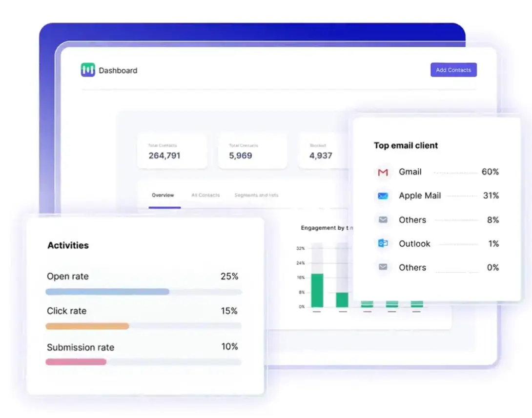The image size is (532, 418).
Task: Click the Dashboard title text
Action: point(118,71)
